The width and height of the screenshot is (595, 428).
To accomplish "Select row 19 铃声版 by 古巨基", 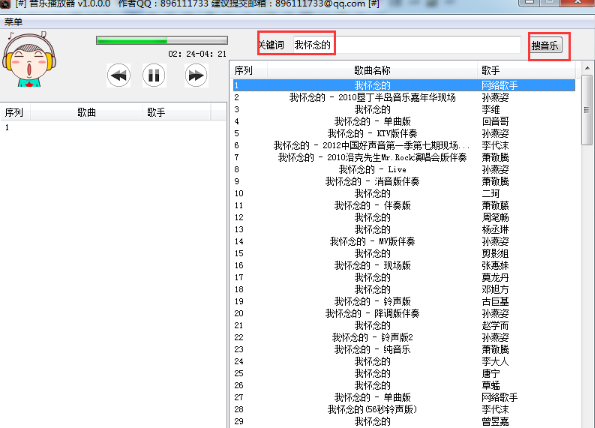I will tap(404, 302).
